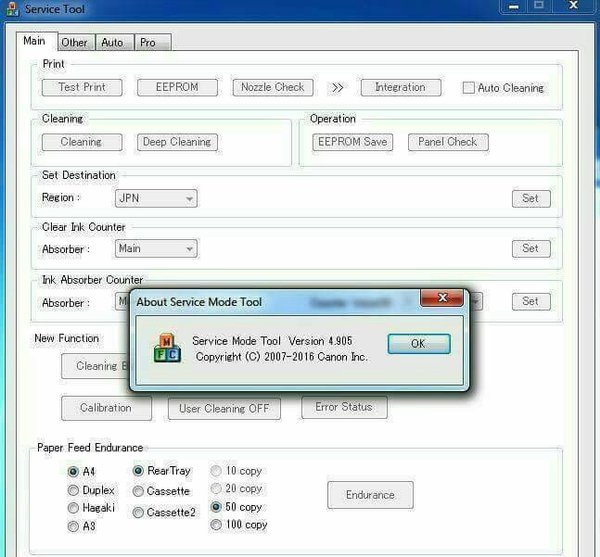Open the Pro tab
Viewport: 600px width, 557px height.
(152, 42)
